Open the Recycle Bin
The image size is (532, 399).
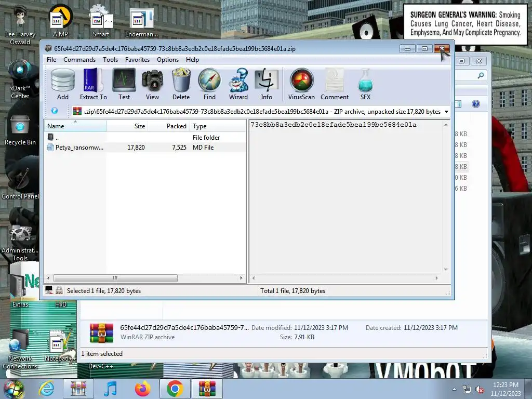click(20, 130)
